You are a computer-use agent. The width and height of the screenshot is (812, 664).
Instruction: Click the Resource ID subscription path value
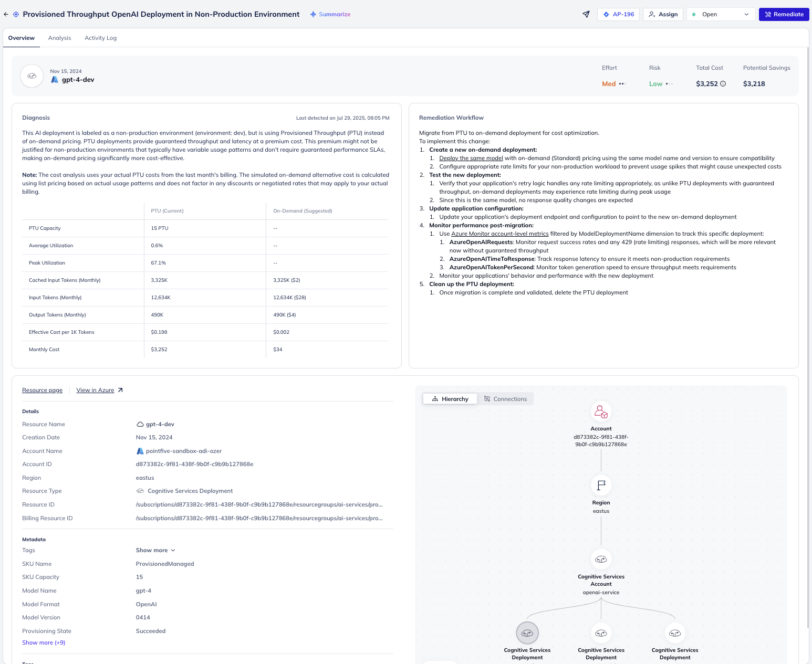259,504
